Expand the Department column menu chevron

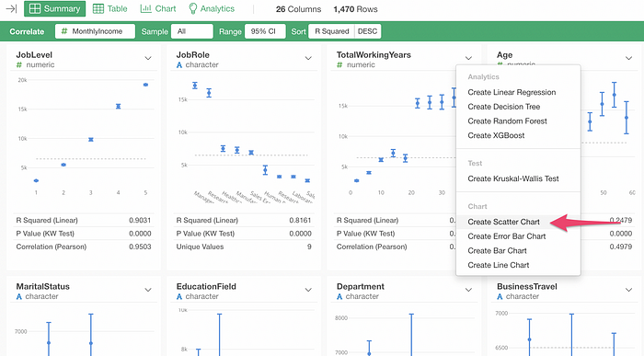click(468, 290)
